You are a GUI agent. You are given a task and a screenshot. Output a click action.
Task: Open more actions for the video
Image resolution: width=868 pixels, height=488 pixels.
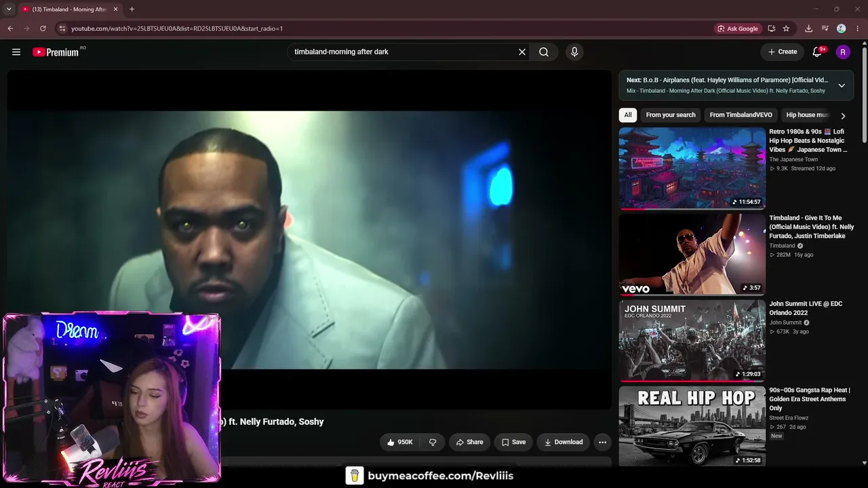pyautogui.click(x=602, y=442)
